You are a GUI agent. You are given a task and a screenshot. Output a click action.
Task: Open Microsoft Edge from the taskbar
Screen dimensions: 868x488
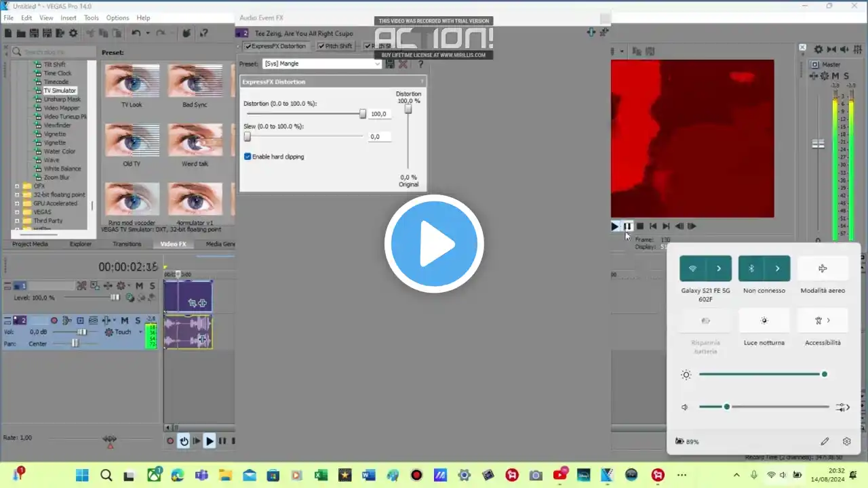pyautogui.click(x=178, y=475)
